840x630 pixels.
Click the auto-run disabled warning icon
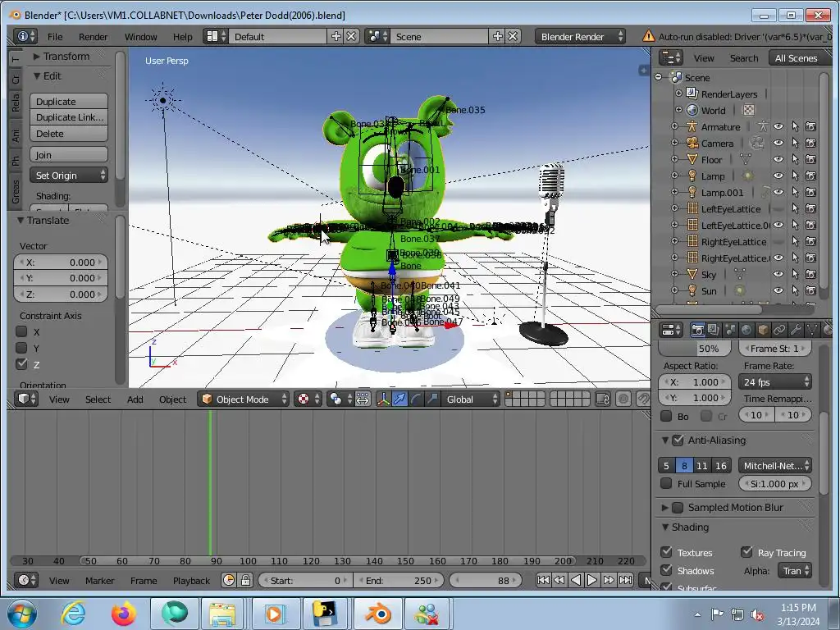click(x=648, y=36)
